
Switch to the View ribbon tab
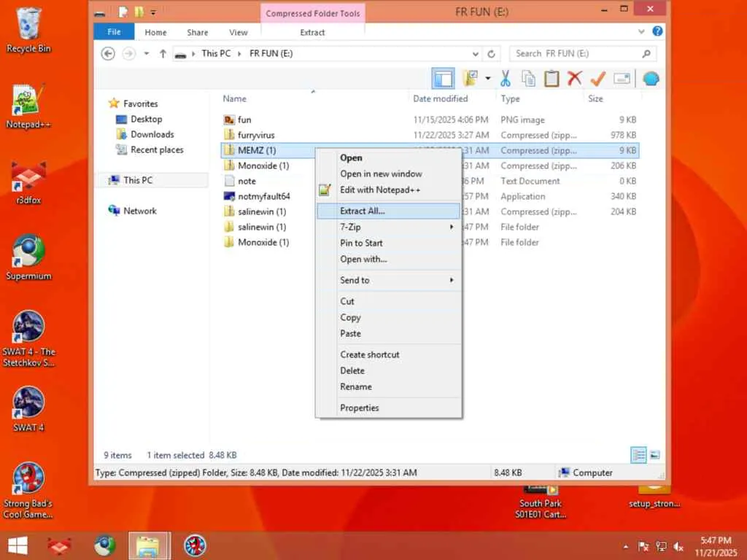click(x=239, y=32)
